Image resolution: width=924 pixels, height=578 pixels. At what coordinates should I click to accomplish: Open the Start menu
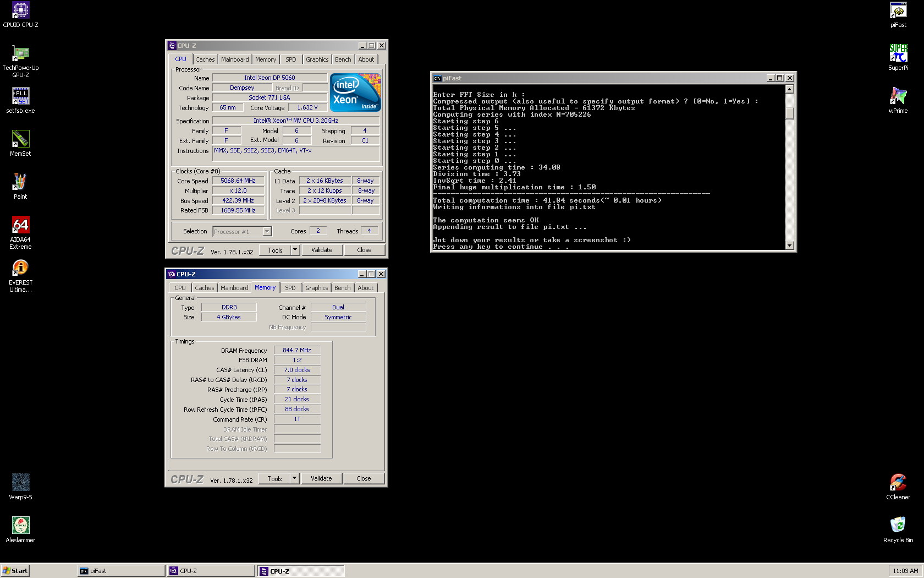point(15,571)
